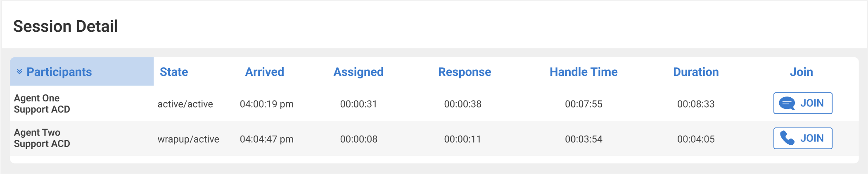Viewport: 868px width, 174px height.
Task: Sort by the State column header
Action: (x=174, y=72)
